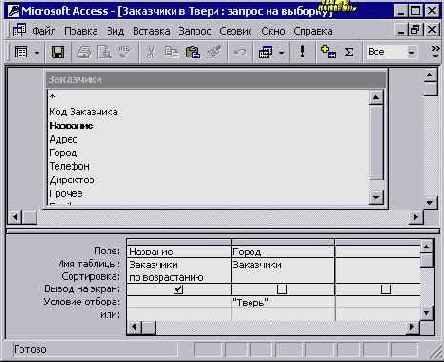Click the Заказчики table title bar
The height and width of the screenshot is (362, 444).
pos(216,80)
